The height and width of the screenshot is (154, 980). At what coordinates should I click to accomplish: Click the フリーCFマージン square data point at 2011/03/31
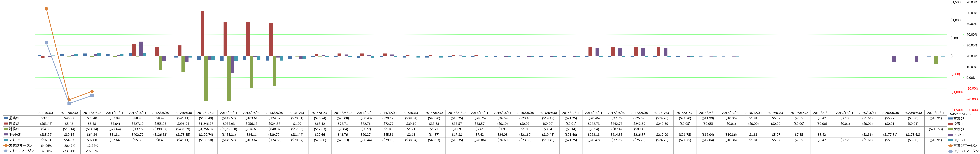(46, 43)
